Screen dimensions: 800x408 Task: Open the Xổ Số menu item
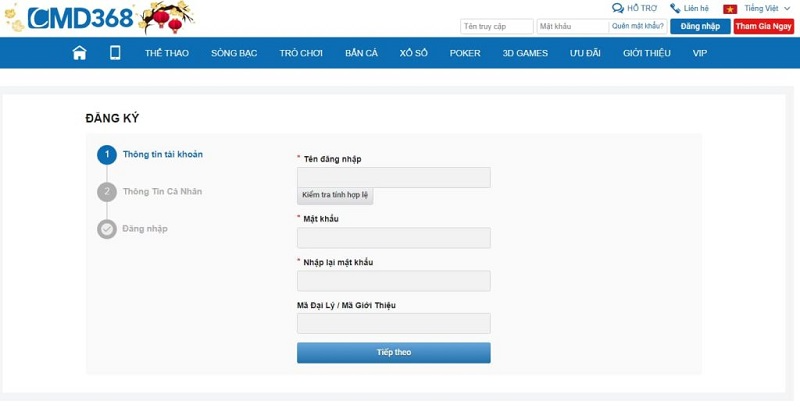tap(413, 53)
